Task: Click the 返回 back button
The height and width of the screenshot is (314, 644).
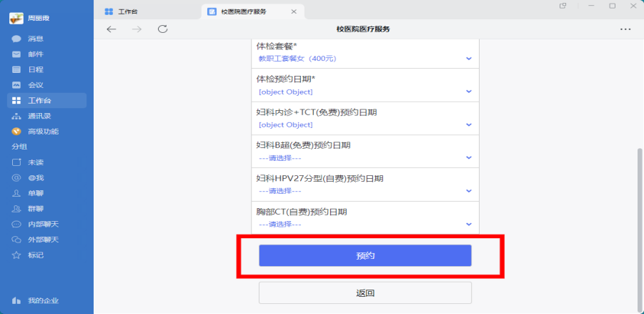Action: click(x=365, y=293)
